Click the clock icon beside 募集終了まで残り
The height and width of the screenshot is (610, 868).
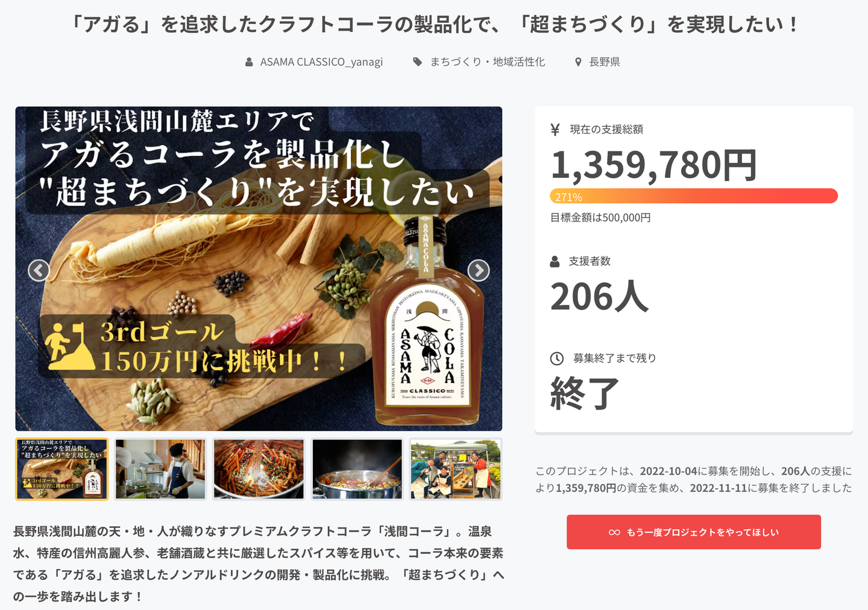(557, 359)
